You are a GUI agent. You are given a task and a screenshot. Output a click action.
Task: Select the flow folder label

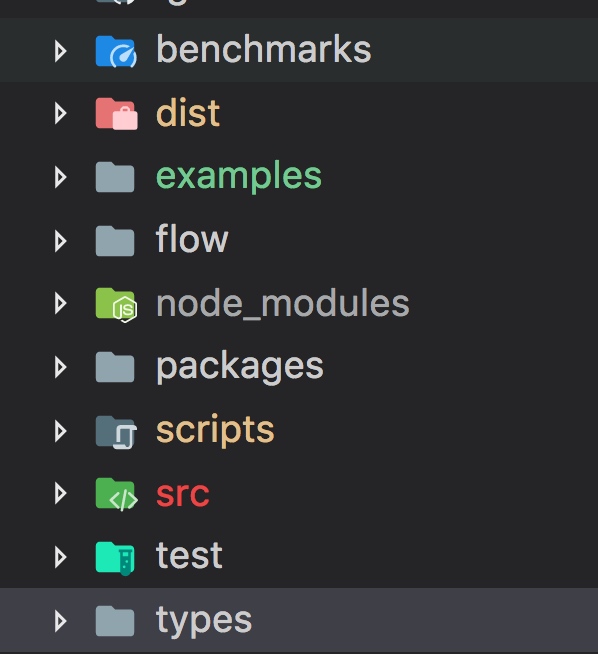pyautogui.click(x=192, y=239)
